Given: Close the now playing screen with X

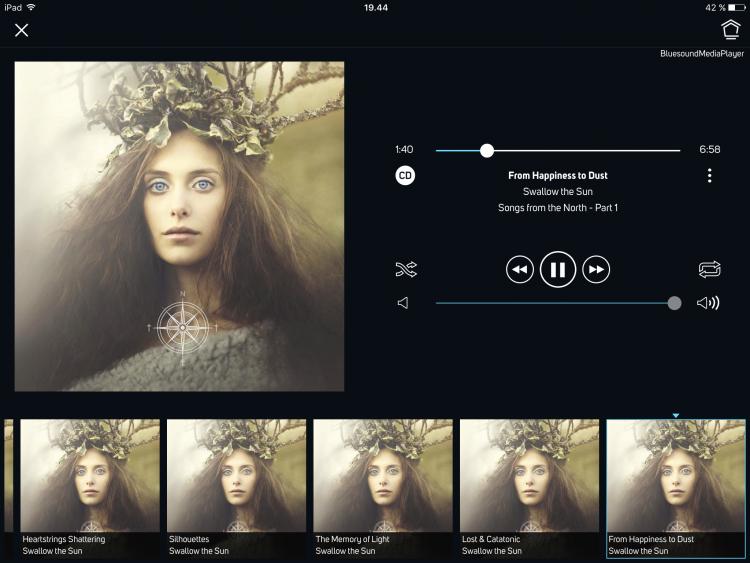Looking at the screenshot, I should 21,31.
